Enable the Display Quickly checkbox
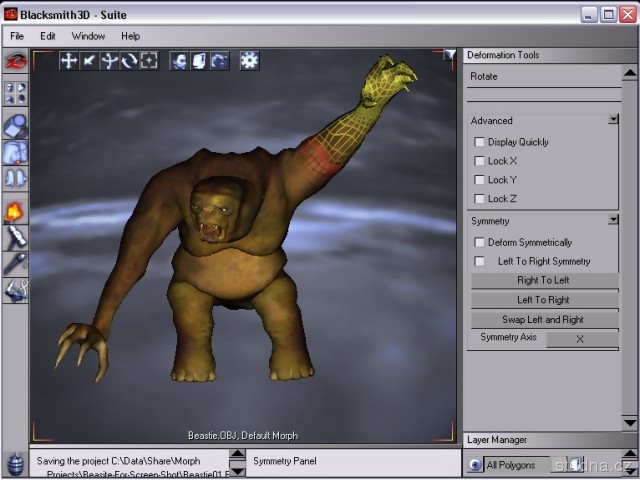Viewport: 640px width, 480px height. (480, 142)
